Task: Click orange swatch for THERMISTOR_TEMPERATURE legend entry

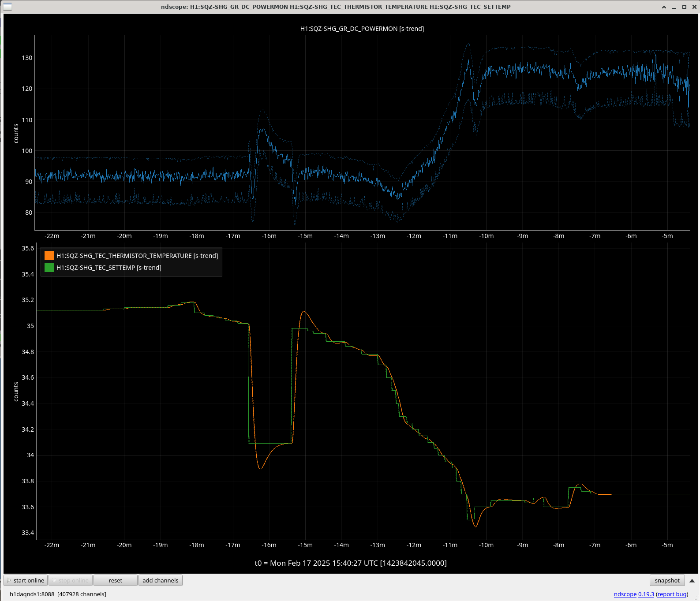Action: point(49,255)
